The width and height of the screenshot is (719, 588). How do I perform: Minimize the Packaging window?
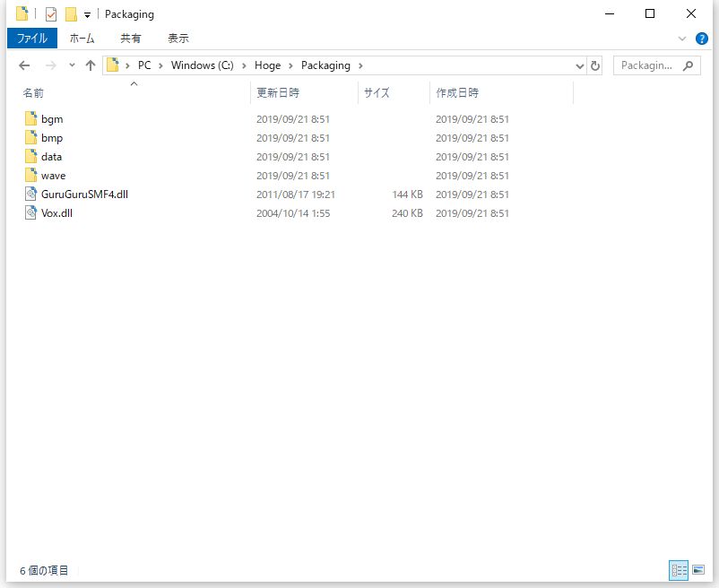(610, 14)
